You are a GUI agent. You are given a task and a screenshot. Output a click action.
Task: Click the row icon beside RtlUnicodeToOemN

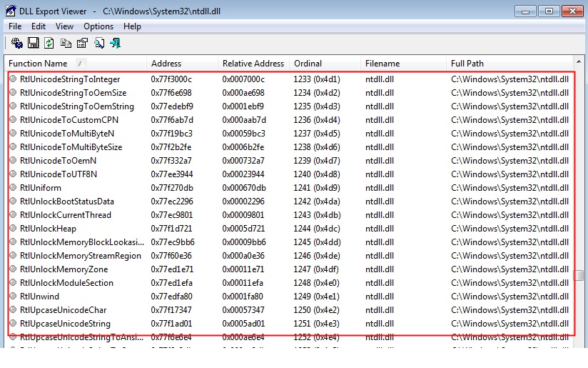[13, 160]
